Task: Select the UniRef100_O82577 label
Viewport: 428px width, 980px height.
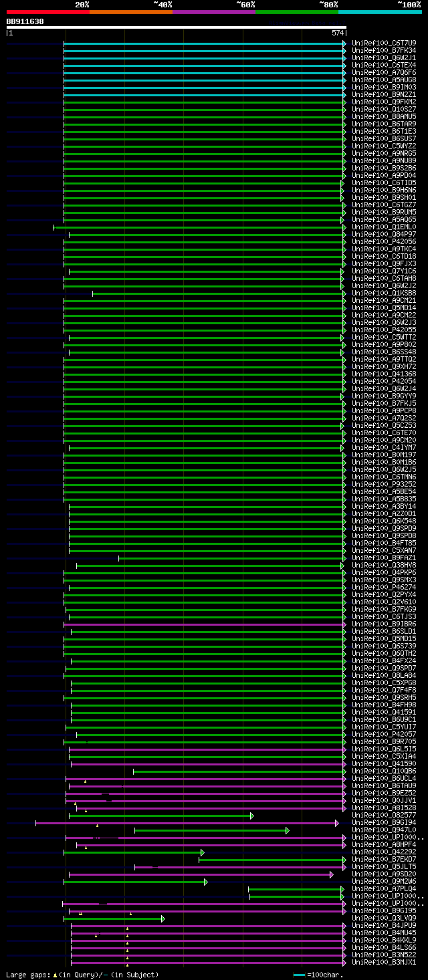Action: (x=384, y=815)
